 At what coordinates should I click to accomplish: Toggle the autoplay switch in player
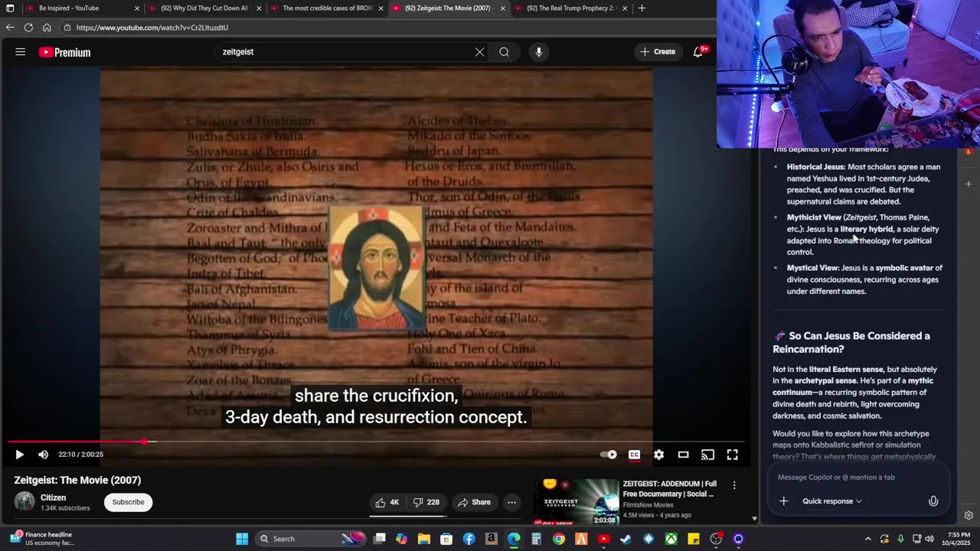(608, 455)
